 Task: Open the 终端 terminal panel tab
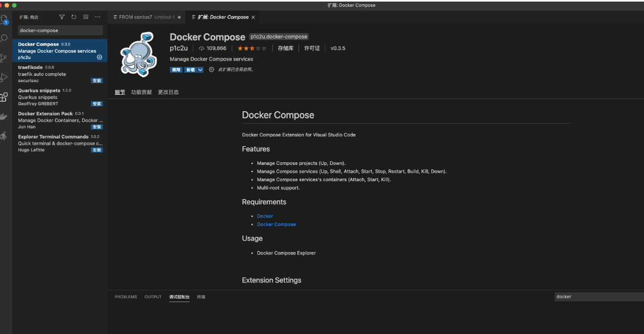(201, 297)
